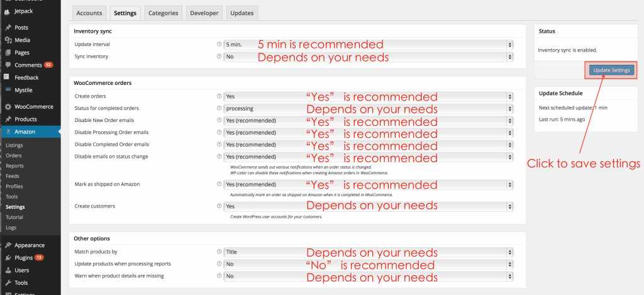The height and width of the screenshot is (295, 644).
Task: Click the Tools wrench icon
Action: click(8, 282)
